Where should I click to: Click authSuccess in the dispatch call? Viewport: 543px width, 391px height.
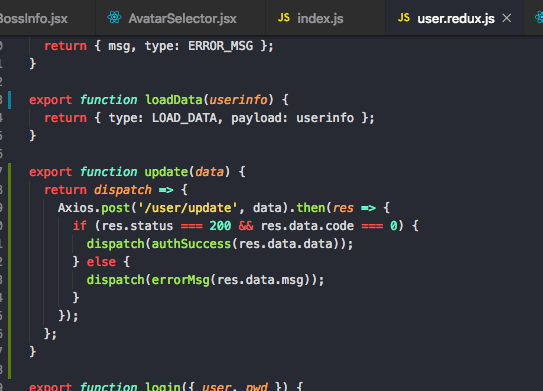[x=191, y=244]
